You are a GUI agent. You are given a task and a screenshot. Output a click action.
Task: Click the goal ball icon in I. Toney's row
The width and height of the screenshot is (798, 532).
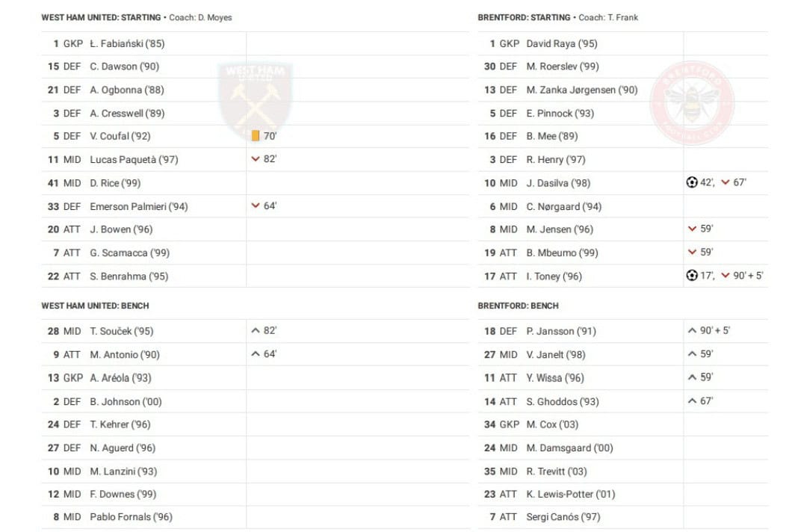[x=692, y=276]
